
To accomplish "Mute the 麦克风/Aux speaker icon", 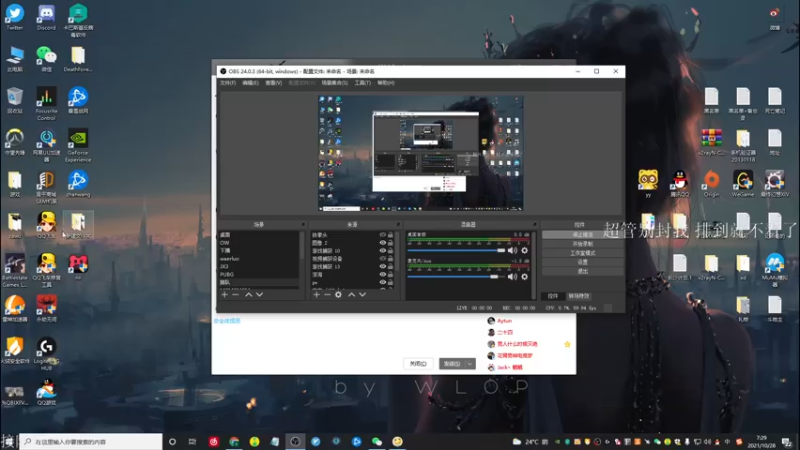I will click(x=512, y=277).
